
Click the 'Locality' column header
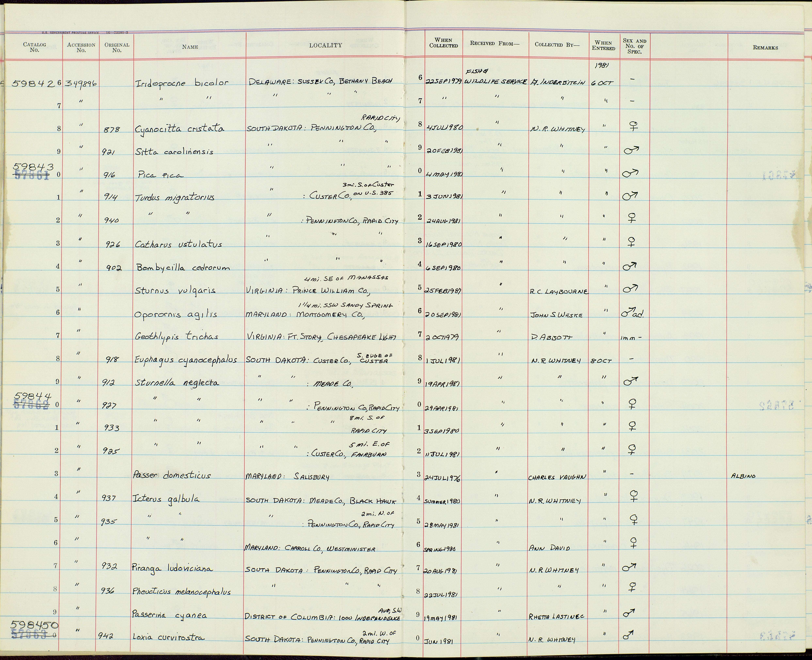pos(325,45)
